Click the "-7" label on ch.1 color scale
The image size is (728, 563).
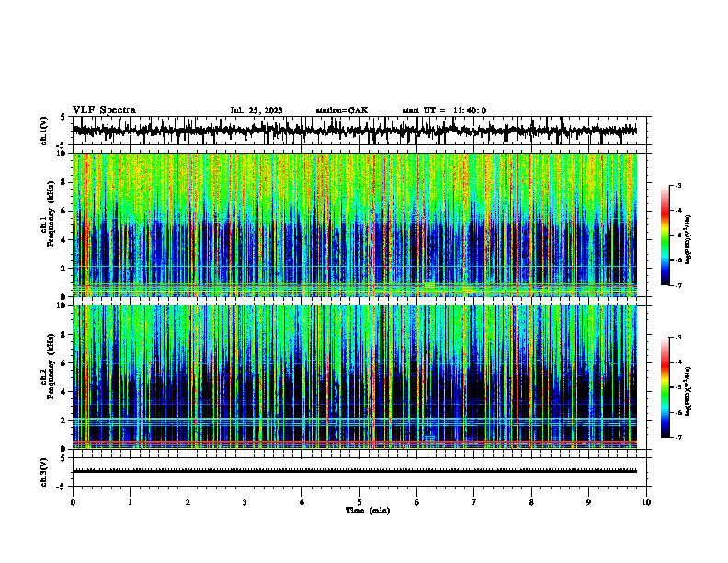tap(678, 285)
